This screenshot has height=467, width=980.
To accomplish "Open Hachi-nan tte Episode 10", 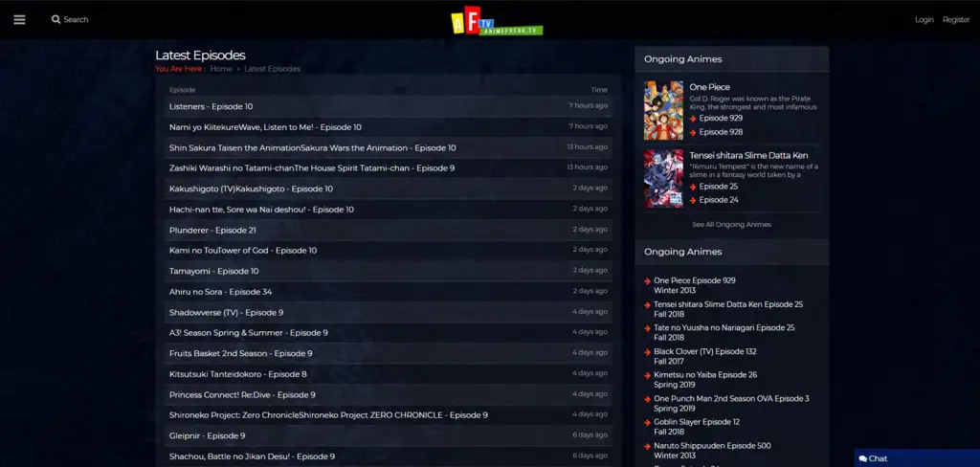I will click(x=261, y=210).
